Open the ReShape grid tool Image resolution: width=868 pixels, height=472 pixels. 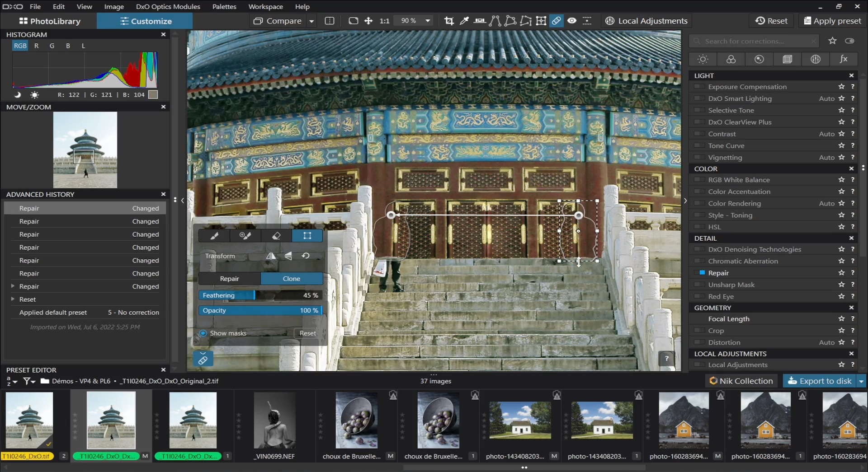pos(541,21)
